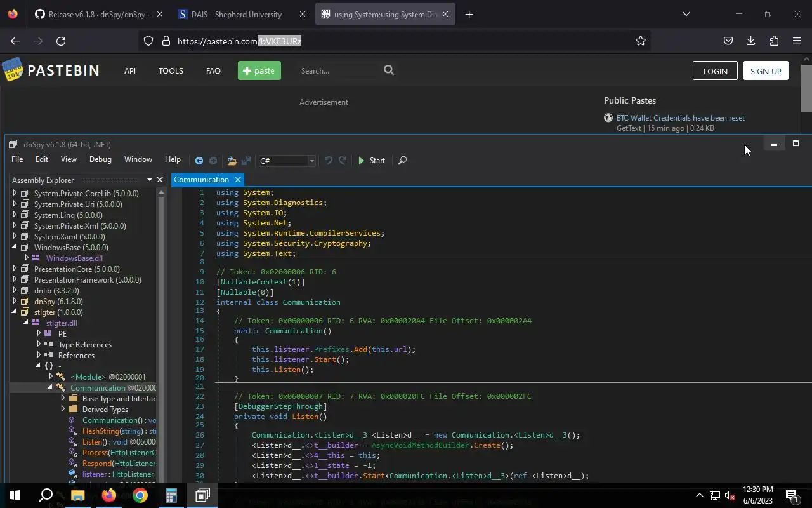Select HashString(string) method in Assembly Explorer
The width and height of the screenshot is (812, 508).
[119, 431]
